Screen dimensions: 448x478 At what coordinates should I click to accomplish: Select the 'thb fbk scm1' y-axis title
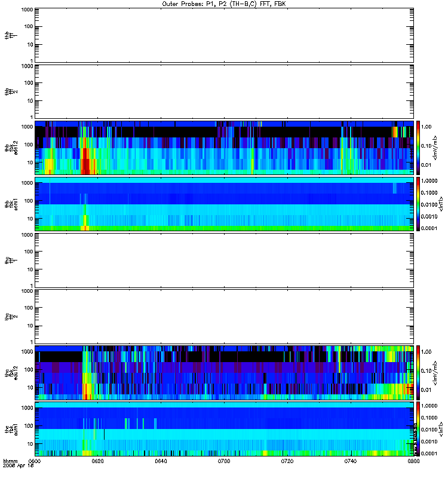(11, 204)
